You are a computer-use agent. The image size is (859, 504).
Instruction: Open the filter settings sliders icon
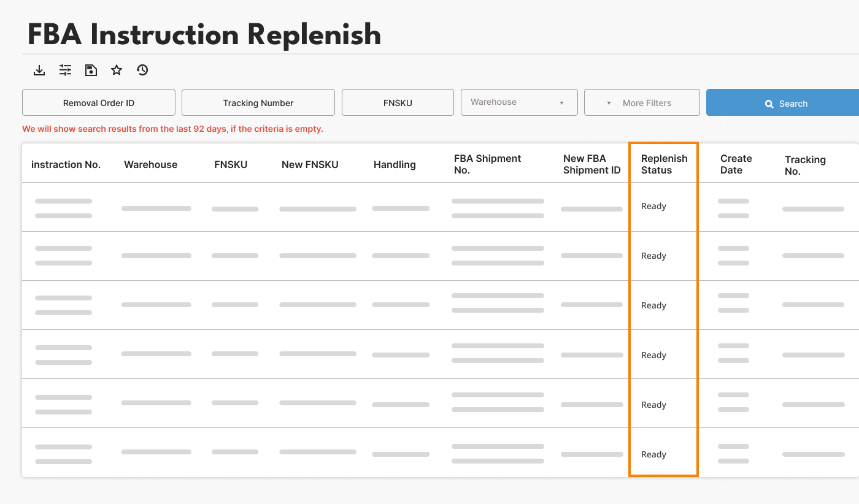point(65,71)
